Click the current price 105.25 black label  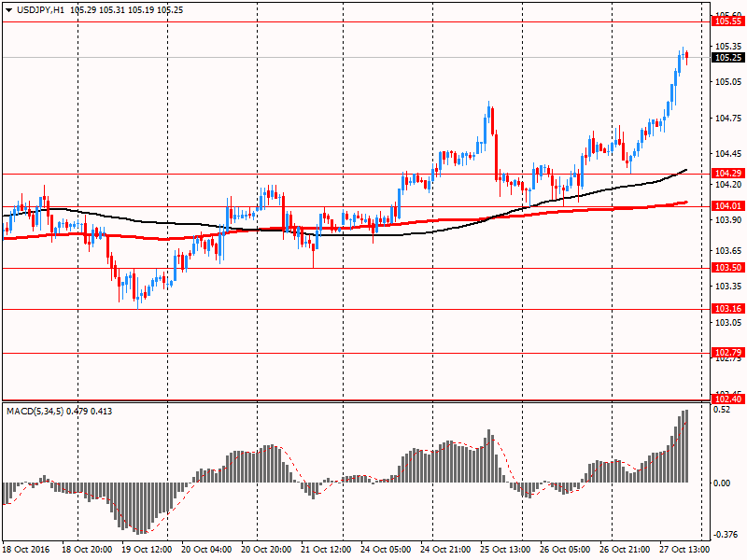tap(726, 57)
